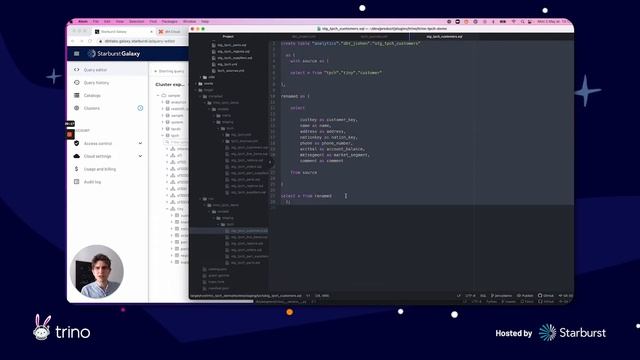Click the sf1 schema icon in cluster explorer
The image size is (640, 360).
click(173, 156)
